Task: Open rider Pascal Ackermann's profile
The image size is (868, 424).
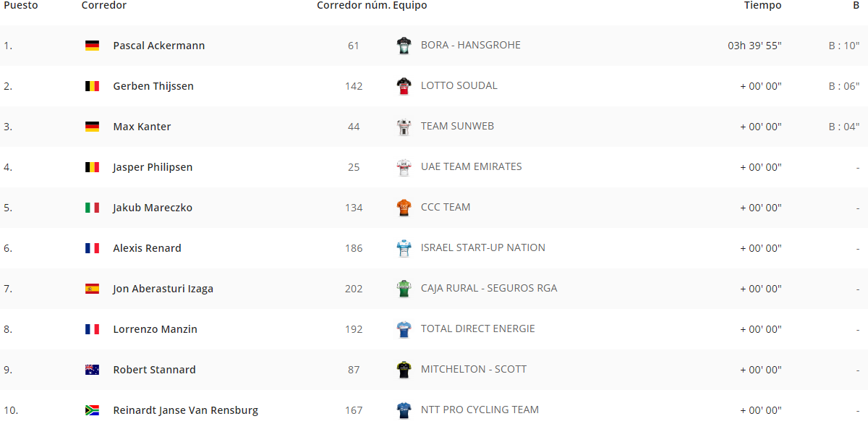Action: pyautogui.click(x=159, y=46)
